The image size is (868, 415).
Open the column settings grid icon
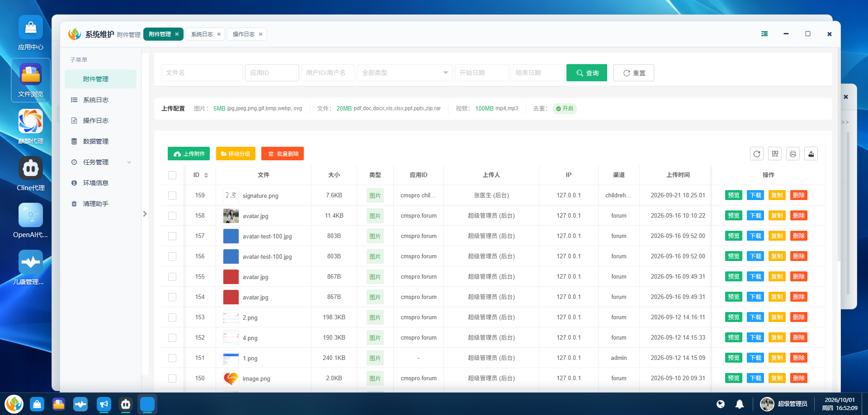point(775,154)
